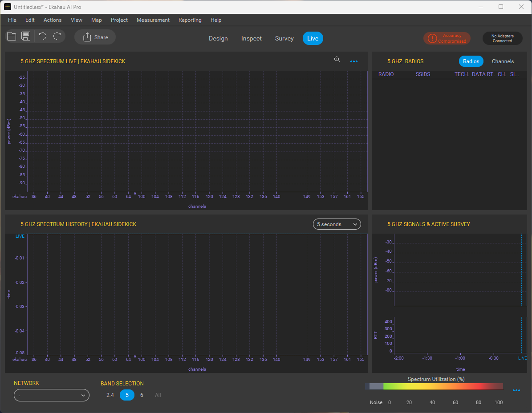Image resolution: width=532 pixels, height=413 pixels.
Task: Open a project with the folder icon
Action: point(12,36)
